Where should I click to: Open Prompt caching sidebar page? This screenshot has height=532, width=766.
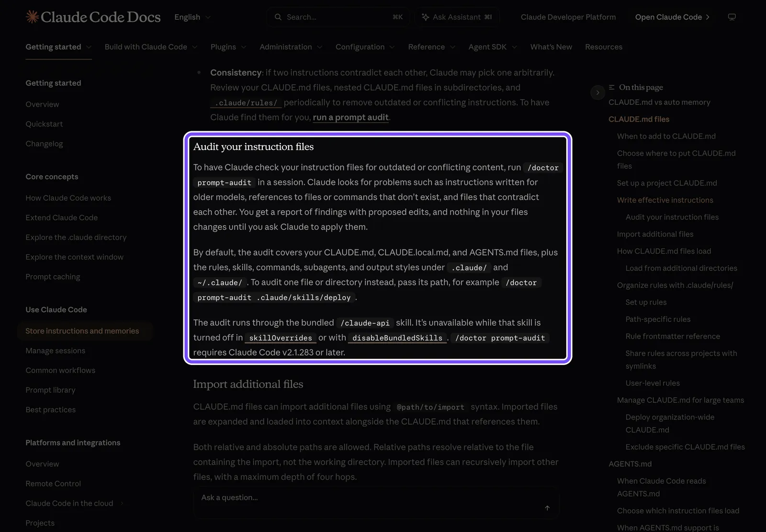click(53, 277)
